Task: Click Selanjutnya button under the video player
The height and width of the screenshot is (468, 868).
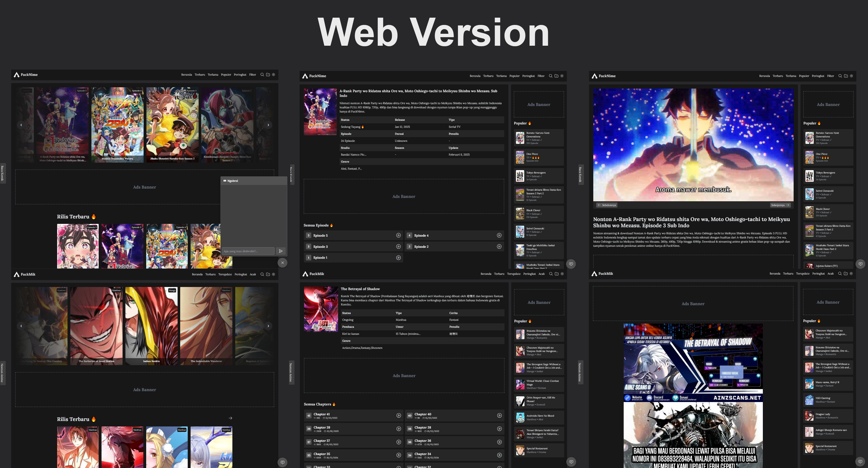Action: coord(780,205)
